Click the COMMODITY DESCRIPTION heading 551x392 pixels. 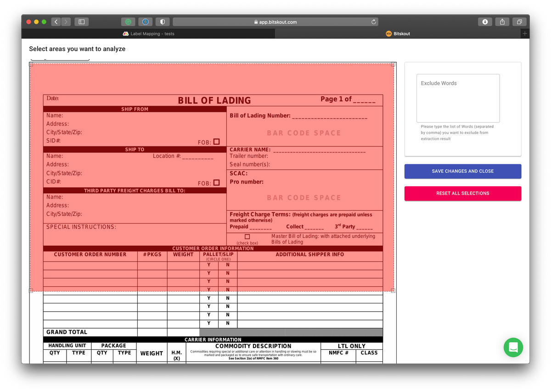[253, 346]
